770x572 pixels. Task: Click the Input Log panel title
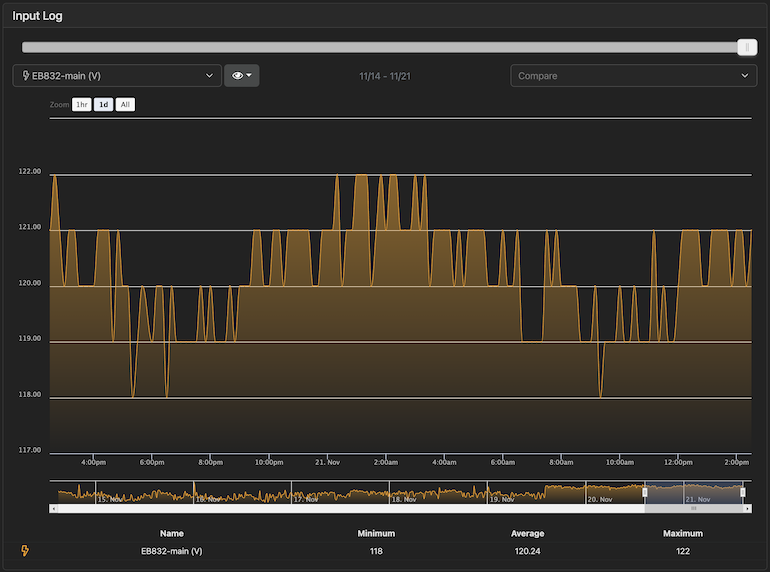(x=37, y=16)
